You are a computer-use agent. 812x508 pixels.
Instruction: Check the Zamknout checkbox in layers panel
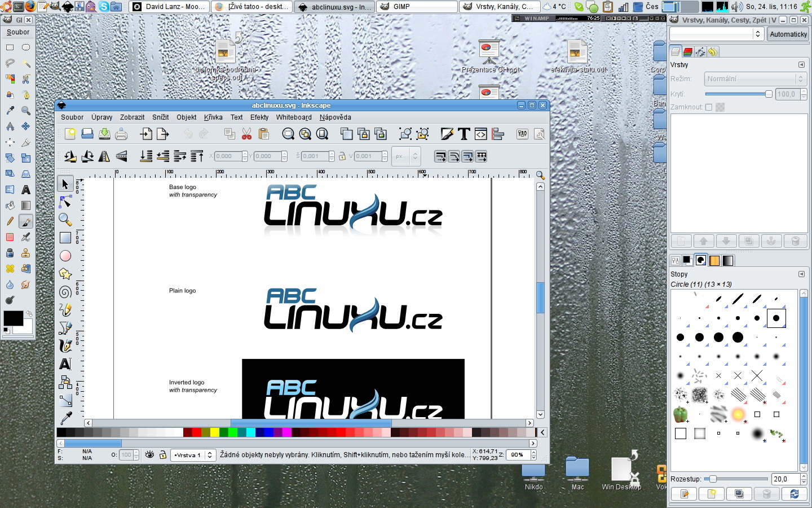(709, 107)
